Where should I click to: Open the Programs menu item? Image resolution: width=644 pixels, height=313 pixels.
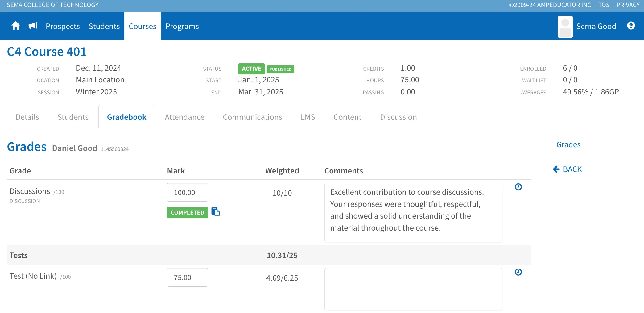tap(182, 26)
